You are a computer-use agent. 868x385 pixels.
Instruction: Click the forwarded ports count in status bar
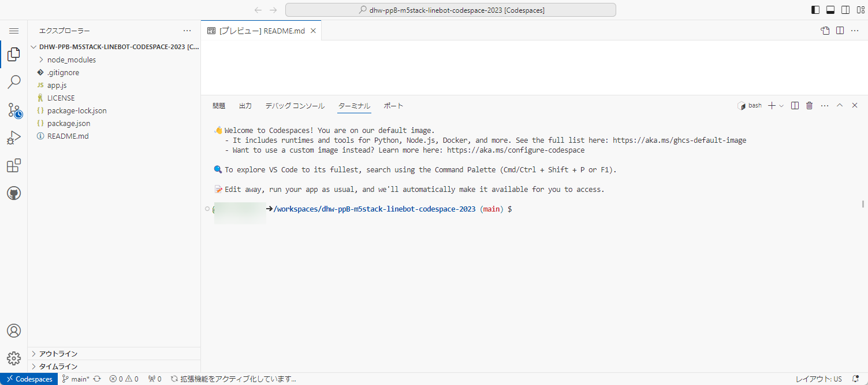154,379
